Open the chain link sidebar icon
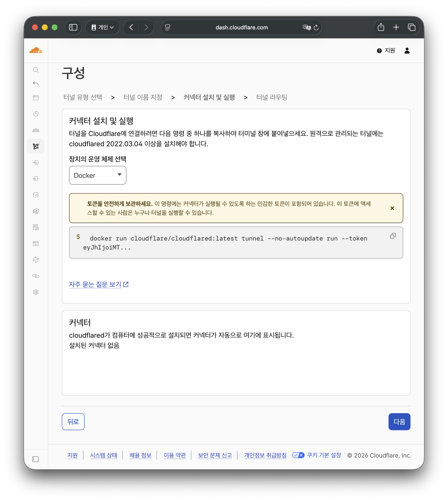 (x=36, y=276)
